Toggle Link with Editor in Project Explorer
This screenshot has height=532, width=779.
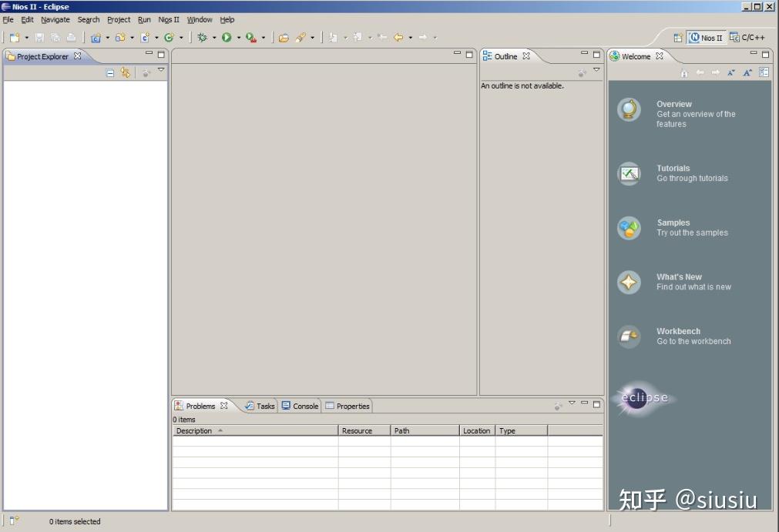125,73
